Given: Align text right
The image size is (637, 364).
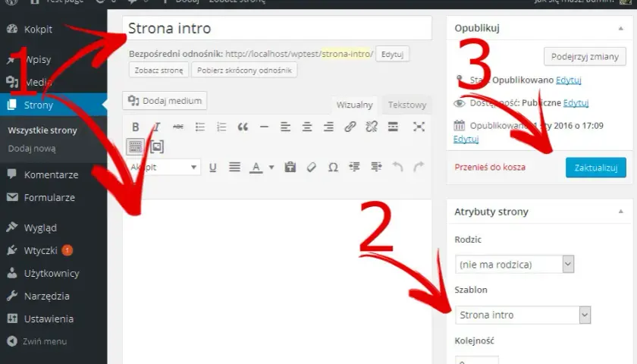Looking at the screenshot, I should point(328,127).
